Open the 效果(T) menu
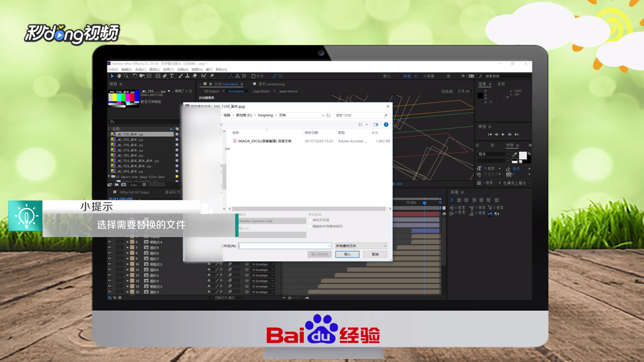Screen dimensions: 644x362 coord(168,70)
